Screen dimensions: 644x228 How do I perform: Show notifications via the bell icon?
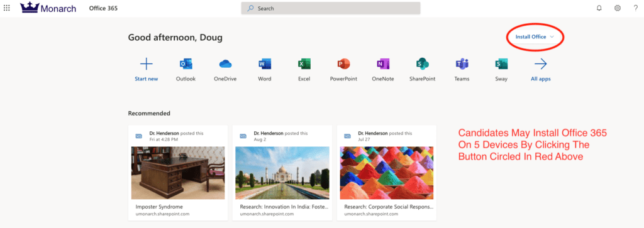click(599, 8)
